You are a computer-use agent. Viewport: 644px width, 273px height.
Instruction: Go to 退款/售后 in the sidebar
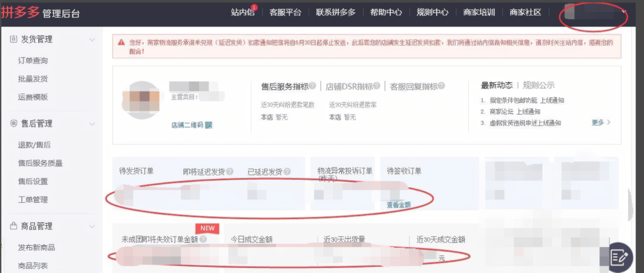click(34, 145)
